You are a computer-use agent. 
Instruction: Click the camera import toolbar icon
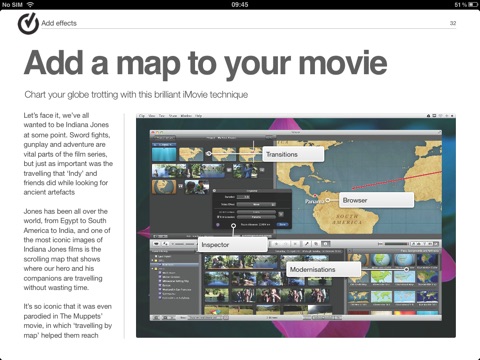pos(156,244)
